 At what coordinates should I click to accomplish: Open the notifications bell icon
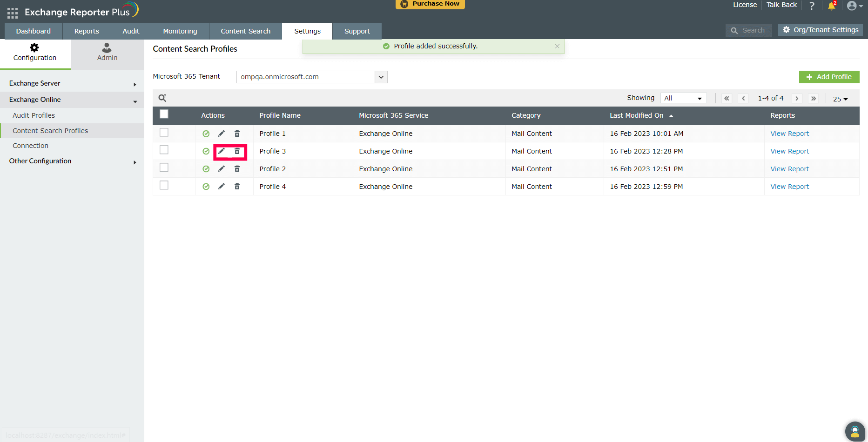tap(832, 6)
